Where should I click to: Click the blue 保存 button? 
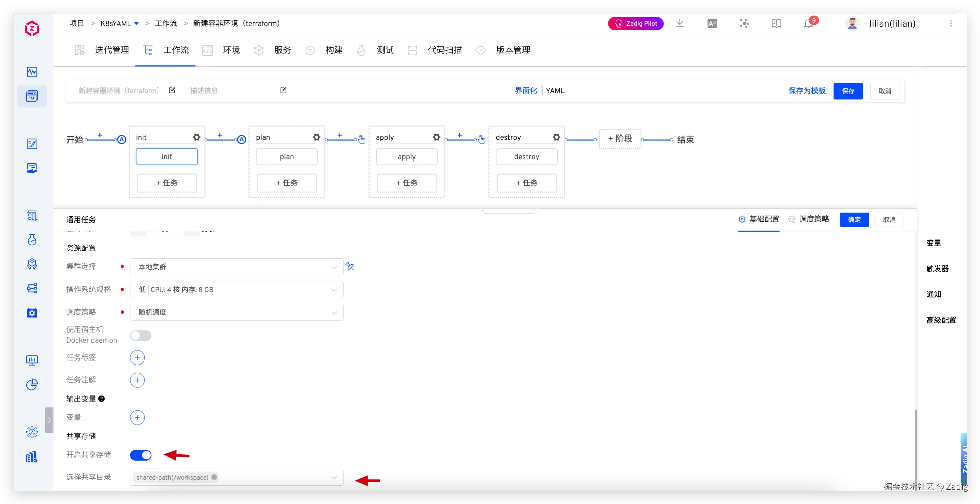point(848,91)
